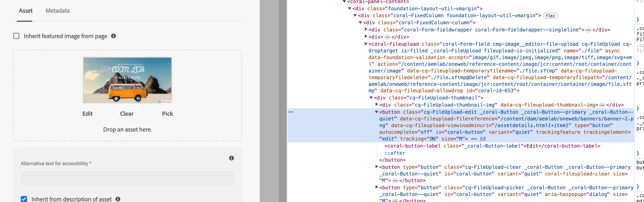Screen dimensions: 644x202
Task: Click the 'Drop an asset here.' text
Action: [128, 130]
